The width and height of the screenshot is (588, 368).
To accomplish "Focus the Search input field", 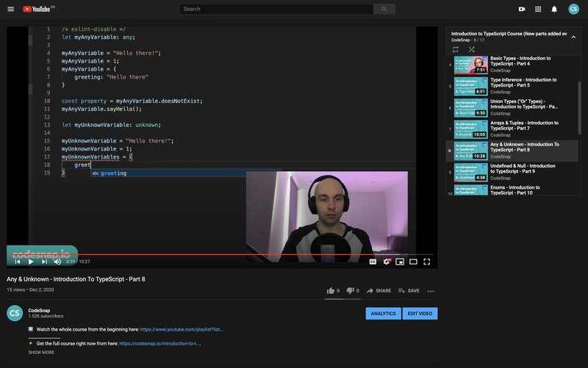I will coord(276,9).
